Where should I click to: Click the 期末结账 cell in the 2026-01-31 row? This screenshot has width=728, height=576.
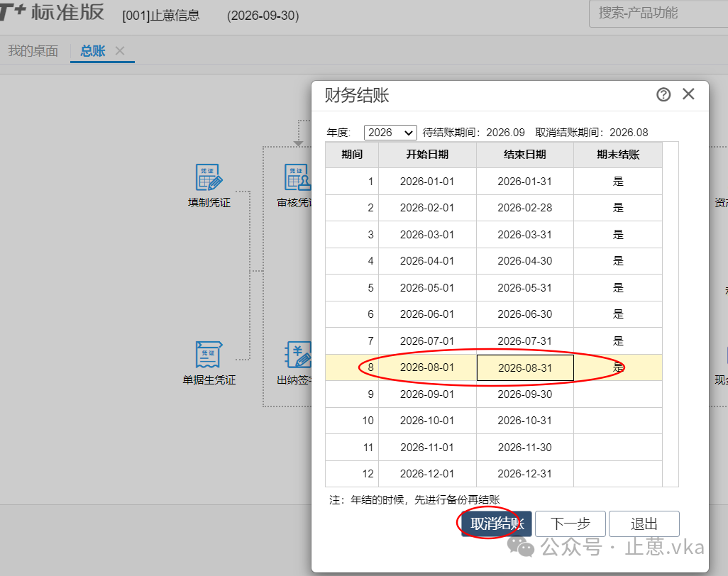tap(618, 182)
